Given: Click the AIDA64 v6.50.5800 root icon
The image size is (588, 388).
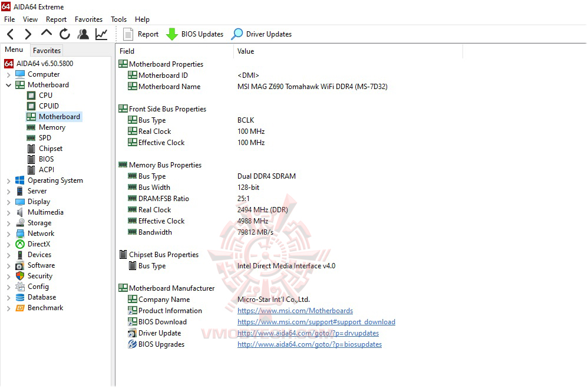Looking at the screenshot, I should [x=9, y=64].
